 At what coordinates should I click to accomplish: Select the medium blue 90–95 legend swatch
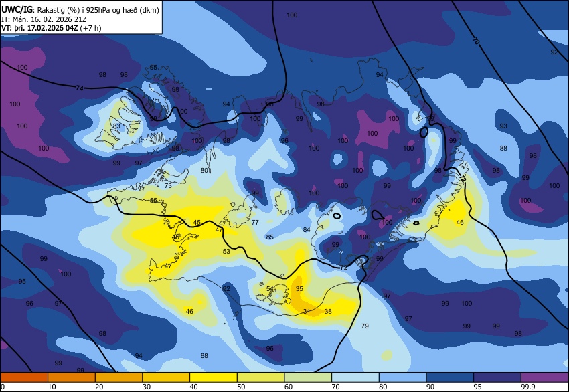pyautogui.click(x=450, y=377)
